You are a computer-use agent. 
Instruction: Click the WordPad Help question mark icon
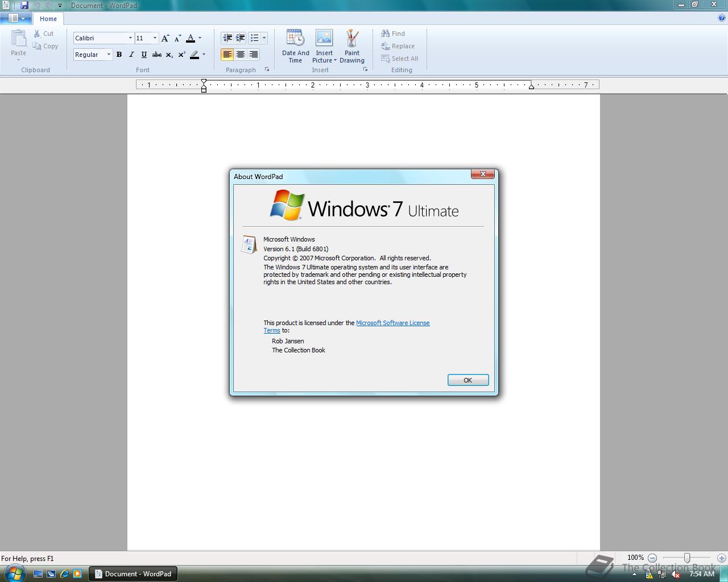(722, 18)
